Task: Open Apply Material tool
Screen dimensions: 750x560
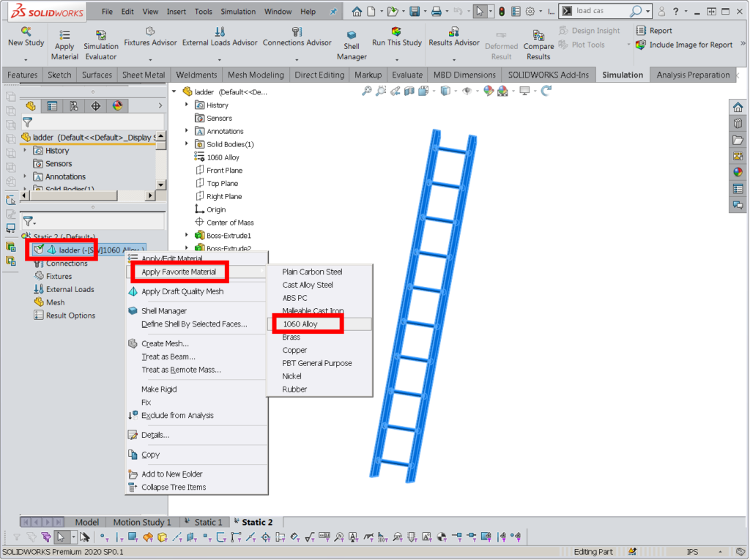Action: [x=64, y=45]
